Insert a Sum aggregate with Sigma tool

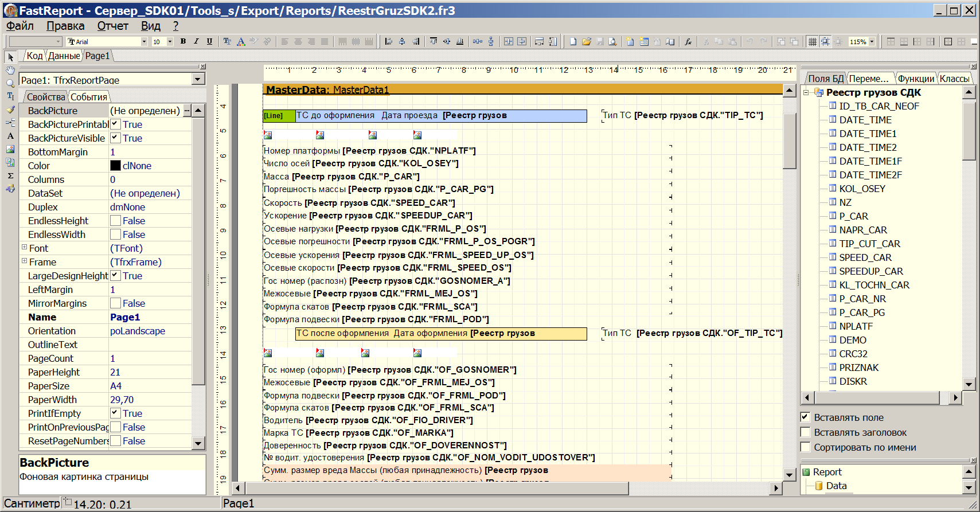click(10, 175)
